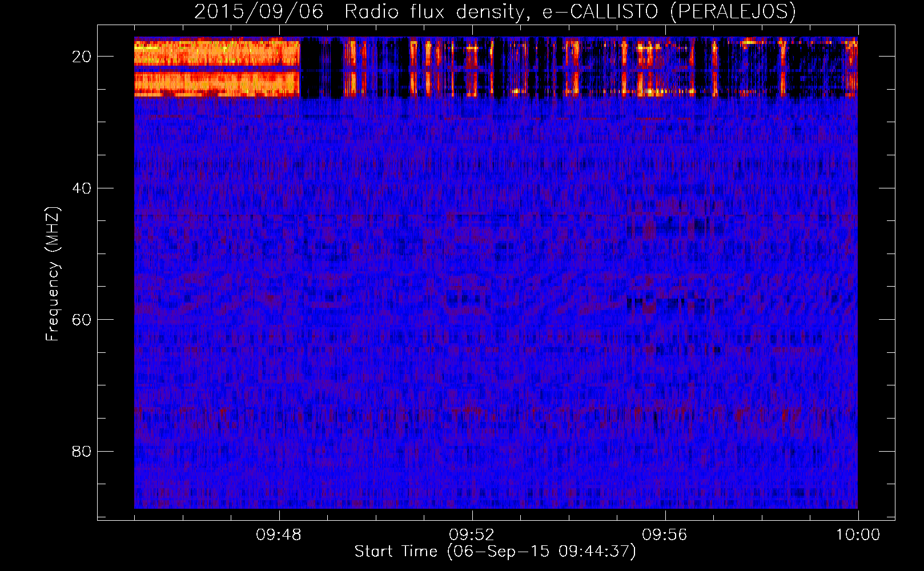Click the 09:56 time tick label

point(665,535)
